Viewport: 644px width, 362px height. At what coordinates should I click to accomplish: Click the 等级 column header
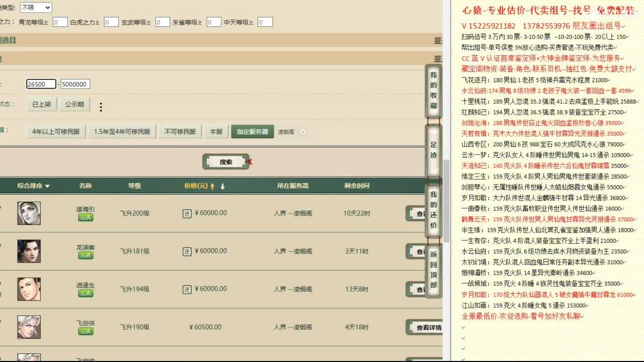[134, 186]
